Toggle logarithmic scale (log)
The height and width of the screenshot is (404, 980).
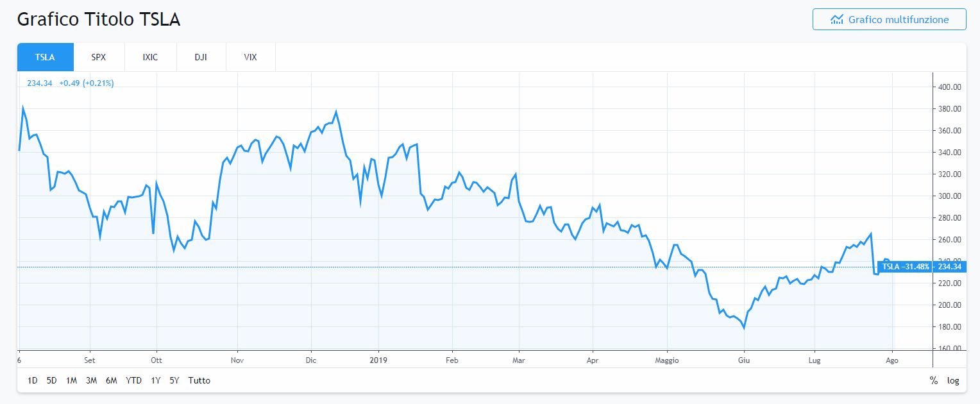pyautogui.click(x=953, y=380)
